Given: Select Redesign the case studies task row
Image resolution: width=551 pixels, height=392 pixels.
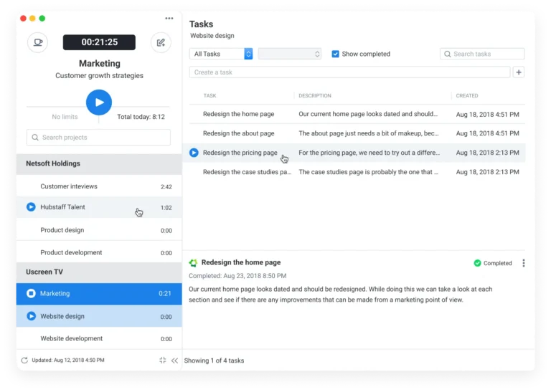Looking at the screenshot, I should tap(357, 172).
